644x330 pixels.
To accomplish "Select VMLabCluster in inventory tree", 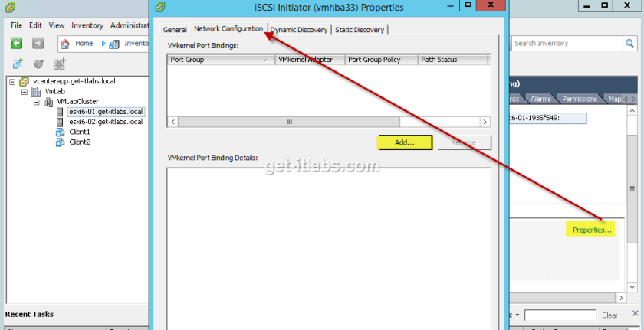I will click(77, 102).
